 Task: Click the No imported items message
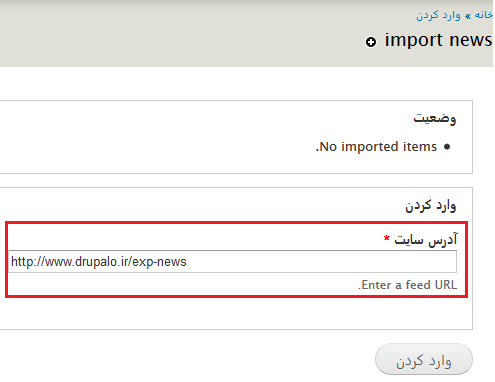point(376,147)
